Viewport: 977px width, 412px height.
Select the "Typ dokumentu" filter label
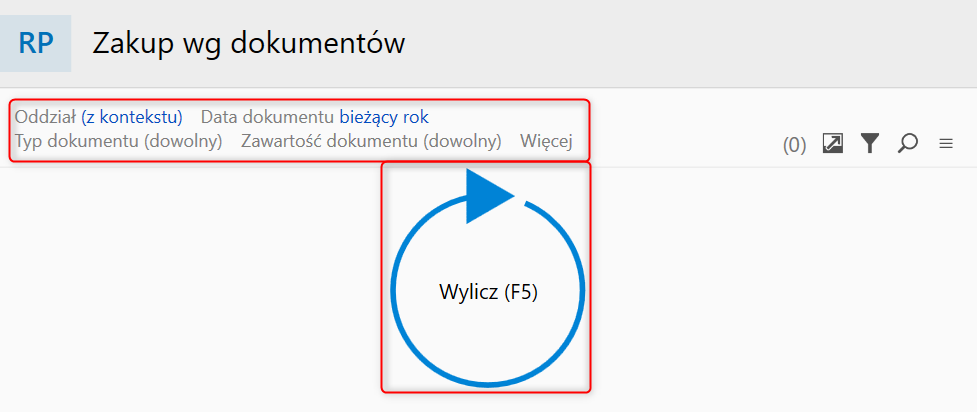click(x=77, y=141)
